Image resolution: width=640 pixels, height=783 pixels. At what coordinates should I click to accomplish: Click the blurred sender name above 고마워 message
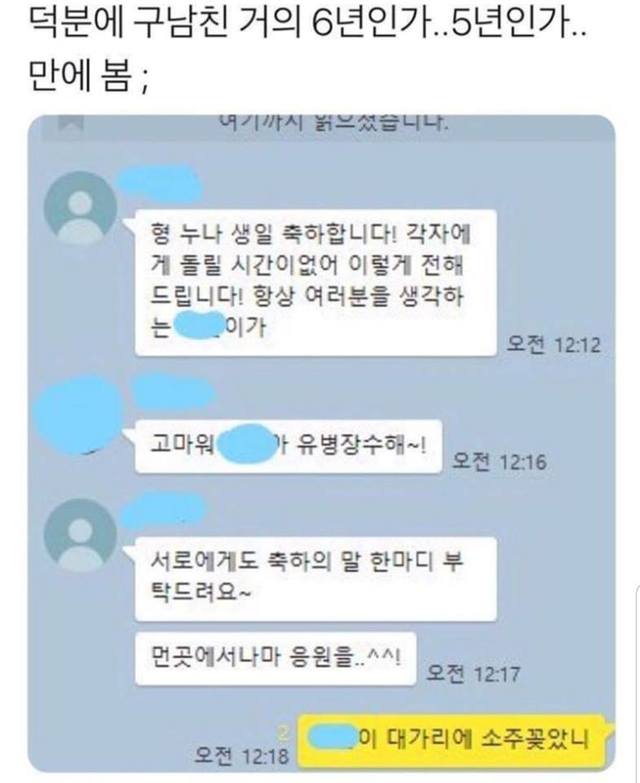[173, 391]
